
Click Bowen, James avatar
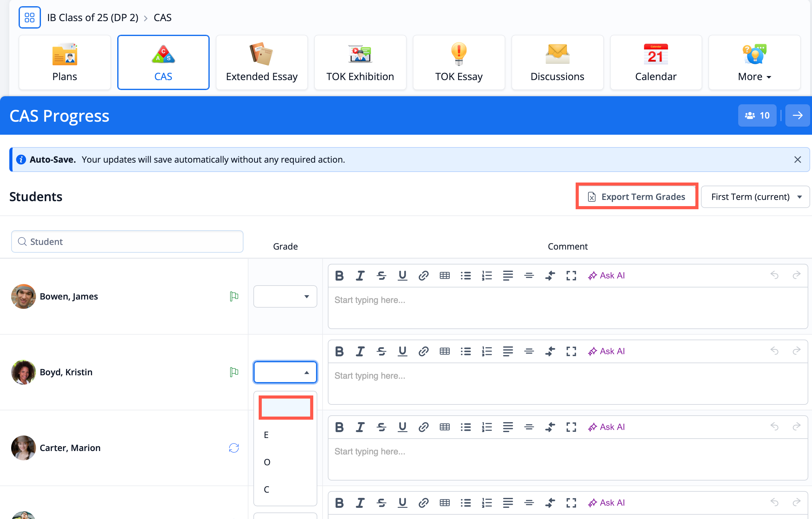[24, 296]
